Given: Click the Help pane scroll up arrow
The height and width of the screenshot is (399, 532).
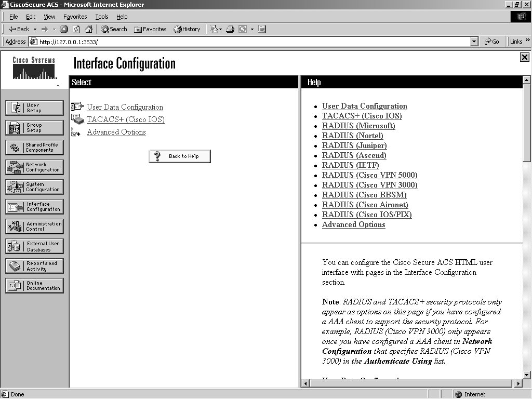Looking at the screenshot, I should click(x=527, y=80).
